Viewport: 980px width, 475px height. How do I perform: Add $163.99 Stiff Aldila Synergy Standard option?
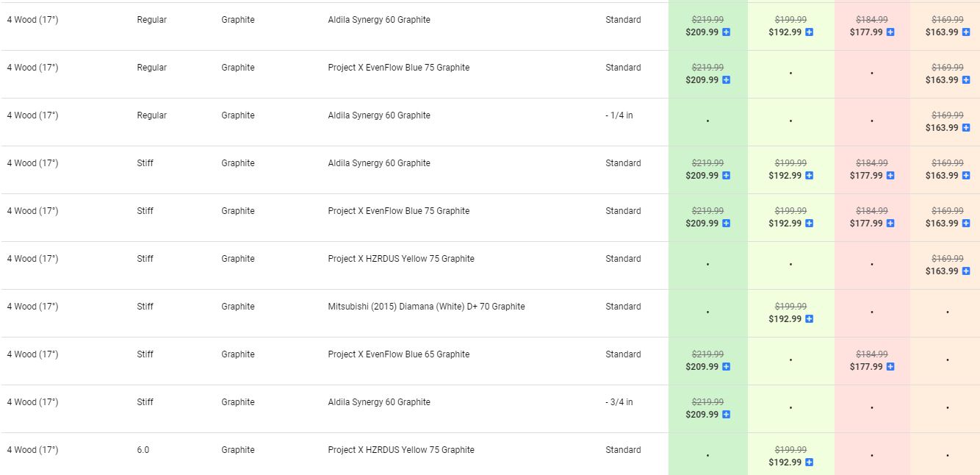[x=966, y=176]
